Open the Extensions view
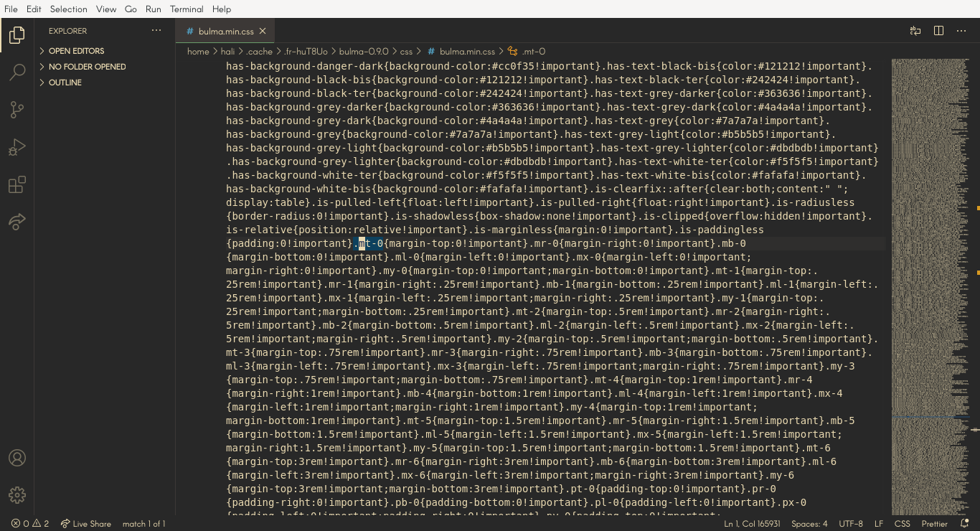 pyautogui.click(x=17, y=184)
